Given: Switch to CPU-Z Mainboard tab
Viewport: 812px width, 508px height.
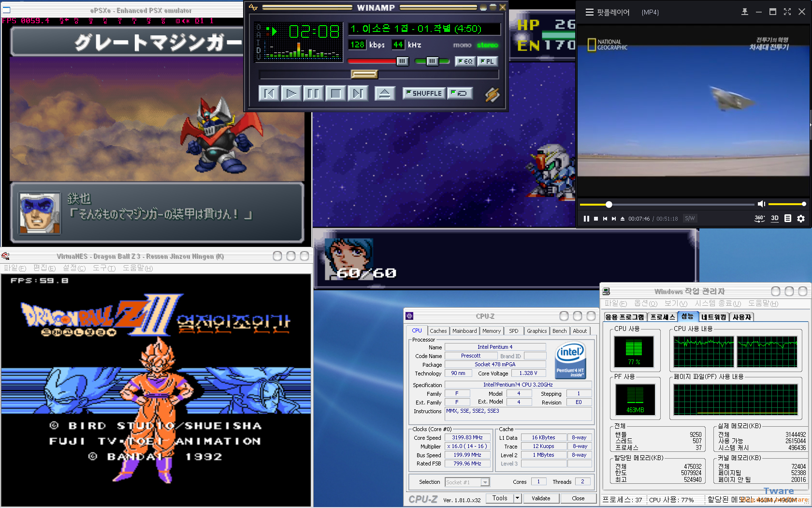Looking at the screenshot, I should [464, 331].
